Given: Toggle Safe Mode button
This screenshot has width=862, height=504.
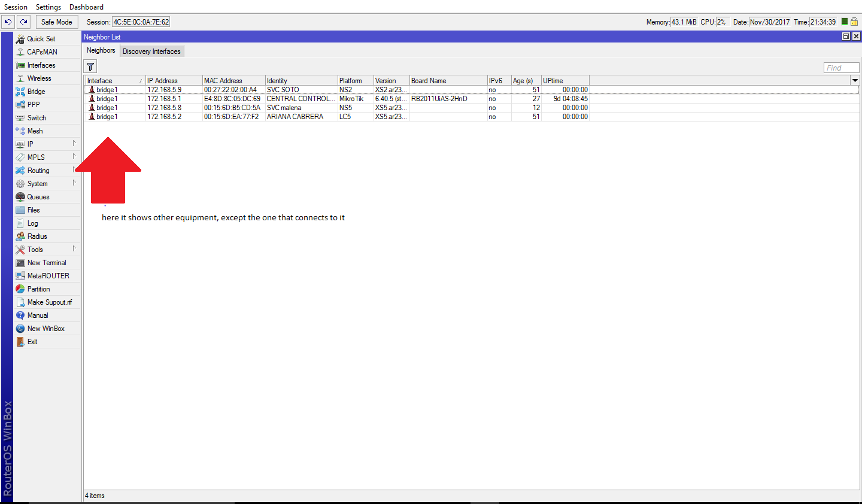Looking at the screenshot, I should click(x=57, y=22).
